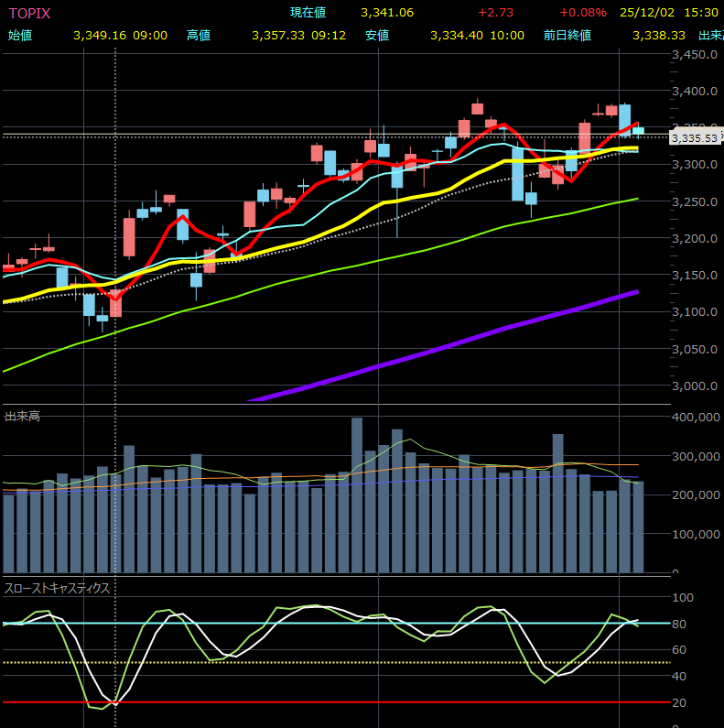Click the 400,000 volume axis label
Image resolution: width=724 pixels, height=728 pixels.
point(695,417)
